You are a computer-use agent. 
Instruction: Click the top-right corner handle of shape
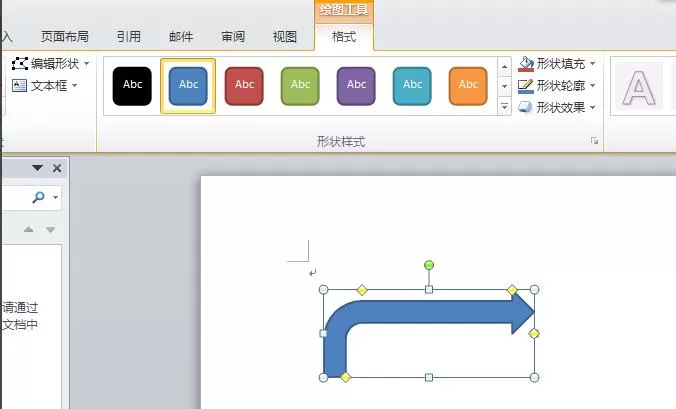(534, 290)
